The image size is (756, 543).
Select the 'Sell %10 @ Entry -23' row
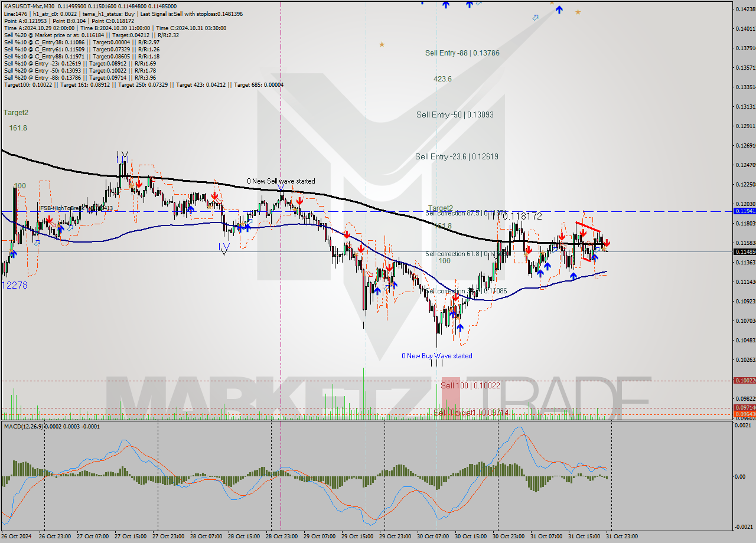point(80,63)
